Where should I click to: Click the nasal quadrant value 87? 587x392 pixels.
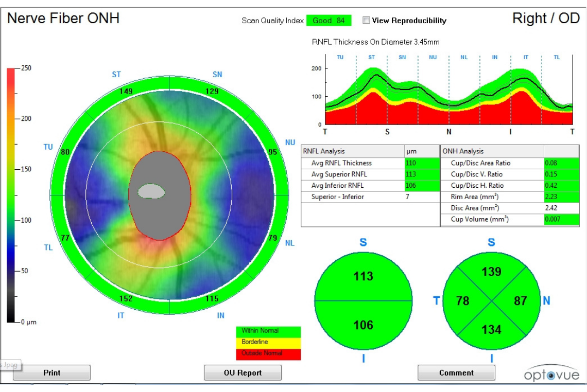pos(521,301)
